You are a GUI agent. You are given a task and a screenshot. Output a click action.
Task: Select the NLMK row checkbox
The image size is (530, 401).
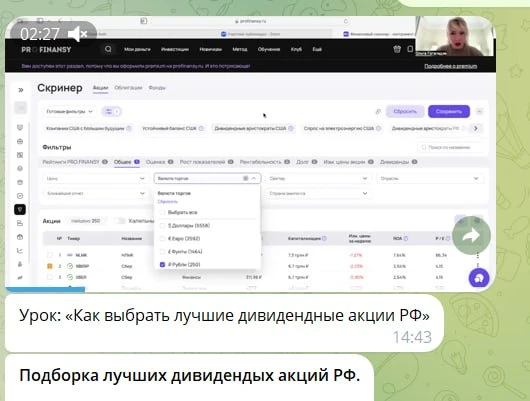click(x=50, y=255)
